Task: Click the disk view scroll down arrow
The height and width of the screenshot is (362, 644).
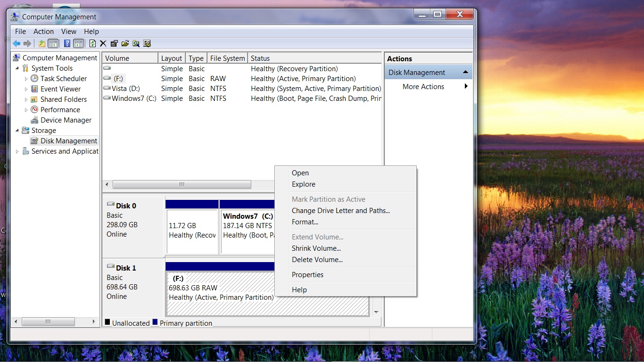Action: [x=376, y=312]
